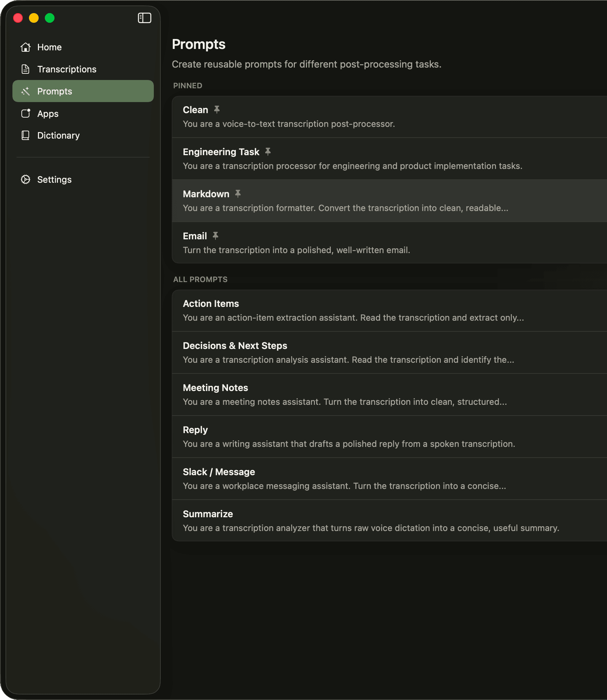
Task: Click the Dictionary book icon
Action: (26, 136)
